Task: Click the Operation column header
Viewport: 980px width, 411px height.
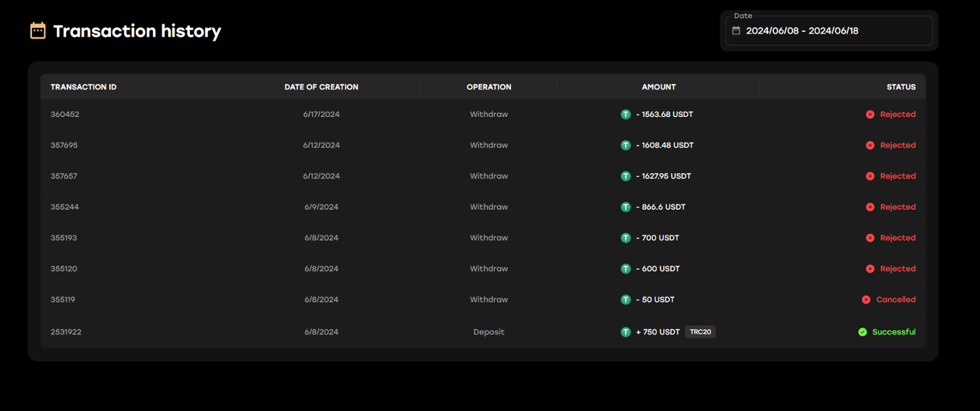Action: (489, 87)
